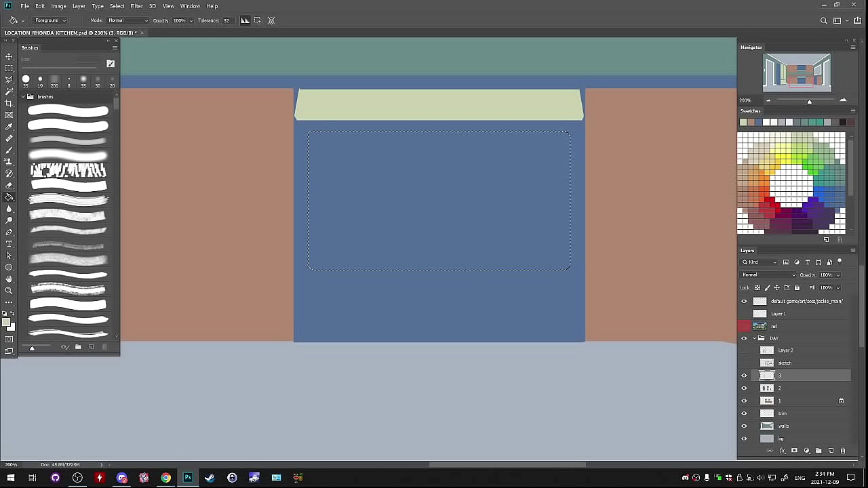Click the delete layer trash icon
This screenshot has height=488, width=868.
[843, 451]
